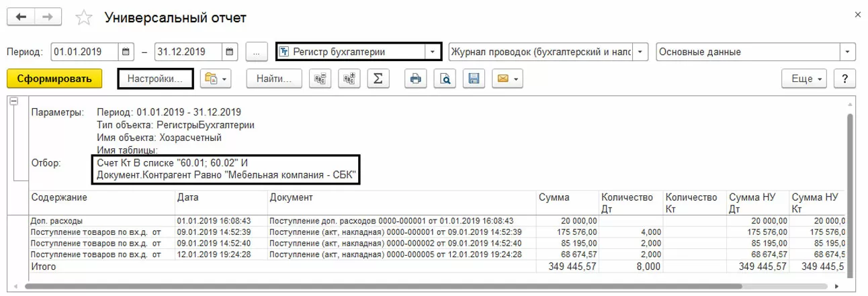The height and width of the screenshot is (296, 868).
Task: Click date cell 12.01.2019 19:24:28
Action: (x=221, y=254)
